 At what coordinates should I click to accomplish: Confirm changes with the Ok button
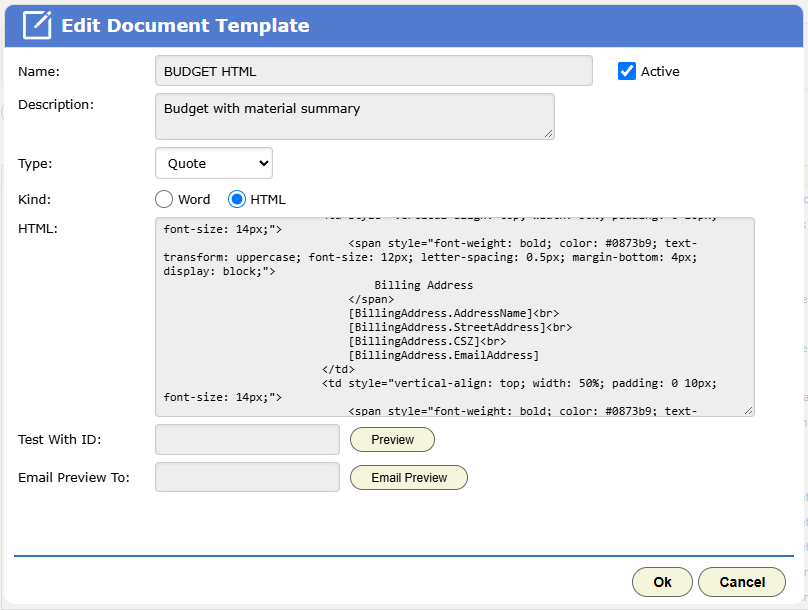(x=662, y=582)
